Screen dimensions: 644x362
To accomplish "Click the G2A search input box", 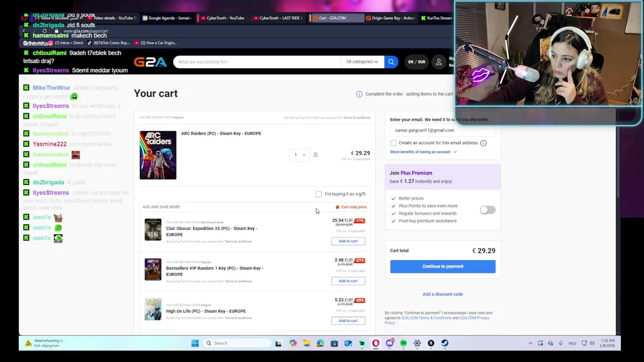I will (257, 62).
